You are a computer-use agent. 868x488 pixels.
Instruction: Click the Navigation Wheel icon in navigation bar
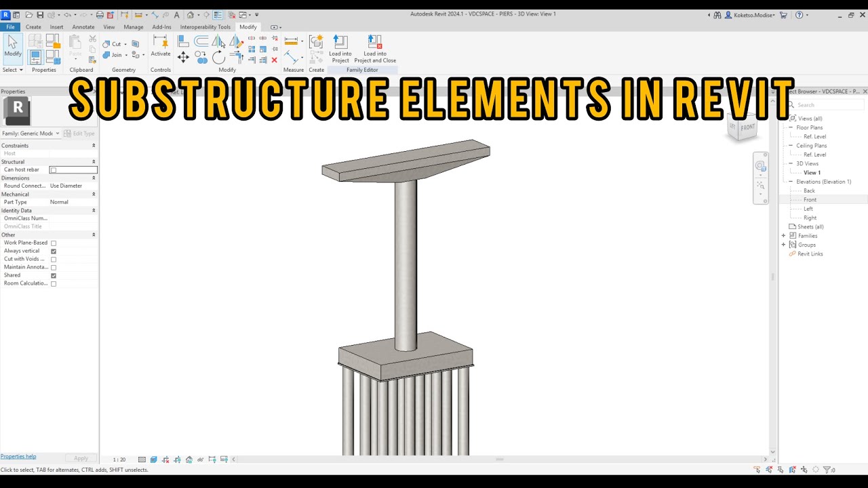pyautogui.click(x=760, y=166)
